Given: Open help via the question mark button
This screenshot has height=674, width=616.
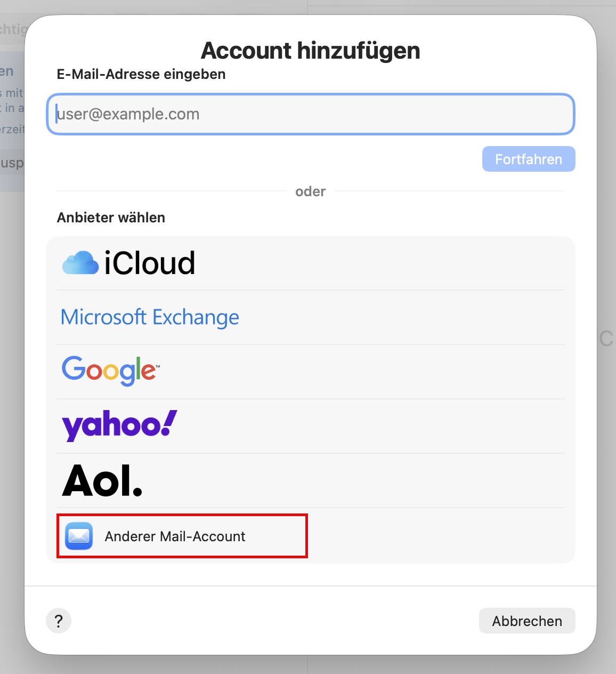Looking at the screenshot, I should (x=59, y=621).
